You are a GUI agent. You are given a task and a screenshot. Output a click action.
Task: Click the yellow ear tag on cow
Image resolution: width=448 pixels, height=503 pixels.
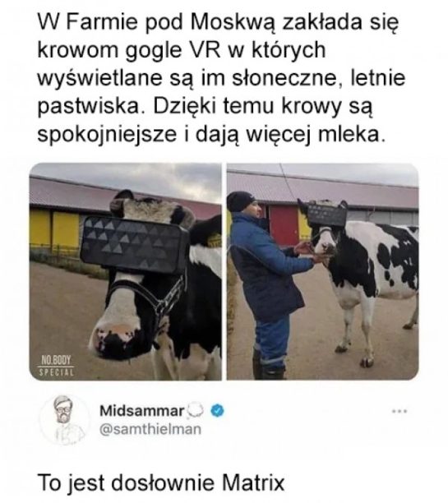(x=215, y=240)
